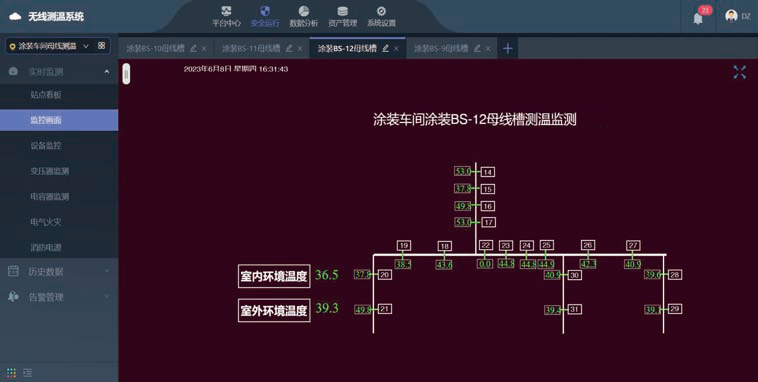Viewport: 758px width, 382px height.
Task: Select 监控画面 in the sidebar
Action: pyautogui.click(x=59, y=120)
